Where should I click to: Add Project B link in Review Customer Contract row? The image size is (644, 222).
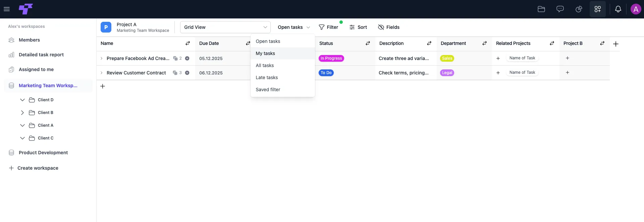pyautogui.click(x=568, y=72)
